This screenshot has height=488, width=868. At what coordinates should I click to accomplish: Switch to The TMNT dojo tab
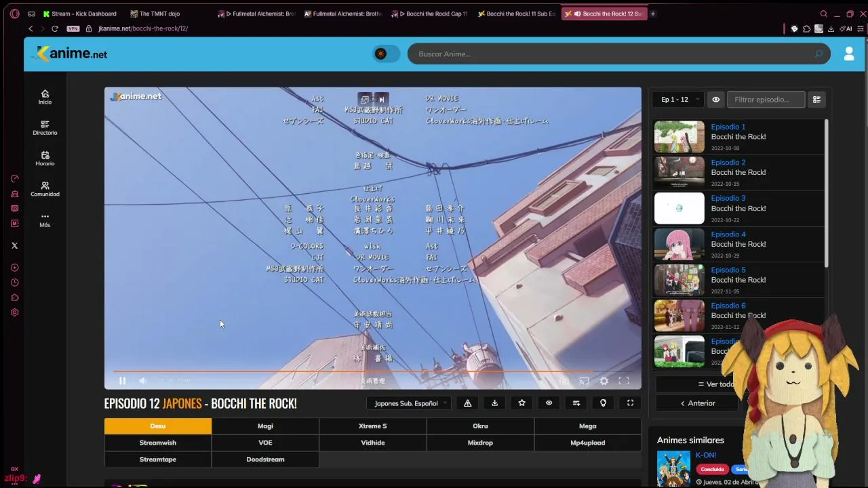click(155, 14)
